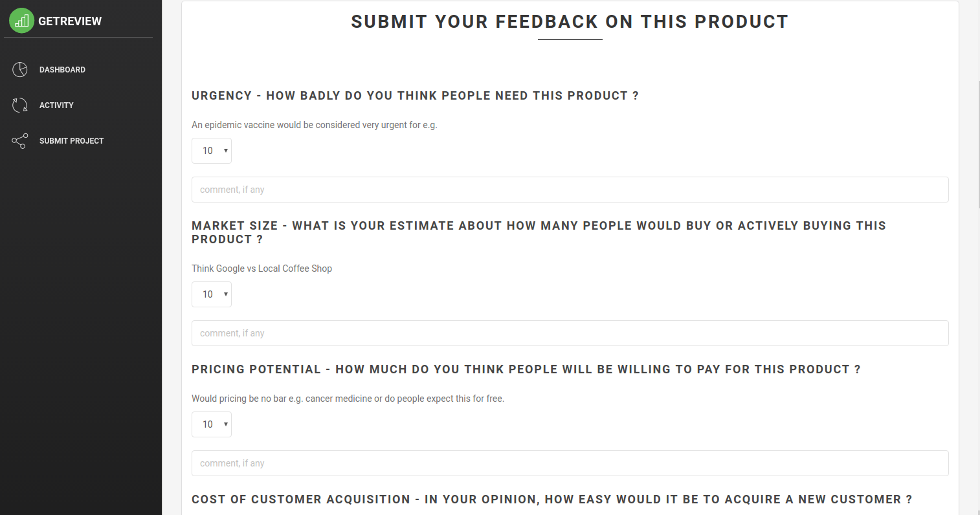The image size is (980, 515).
Task: Click the Submit Project share icon
Action: (x=19, y=140)
